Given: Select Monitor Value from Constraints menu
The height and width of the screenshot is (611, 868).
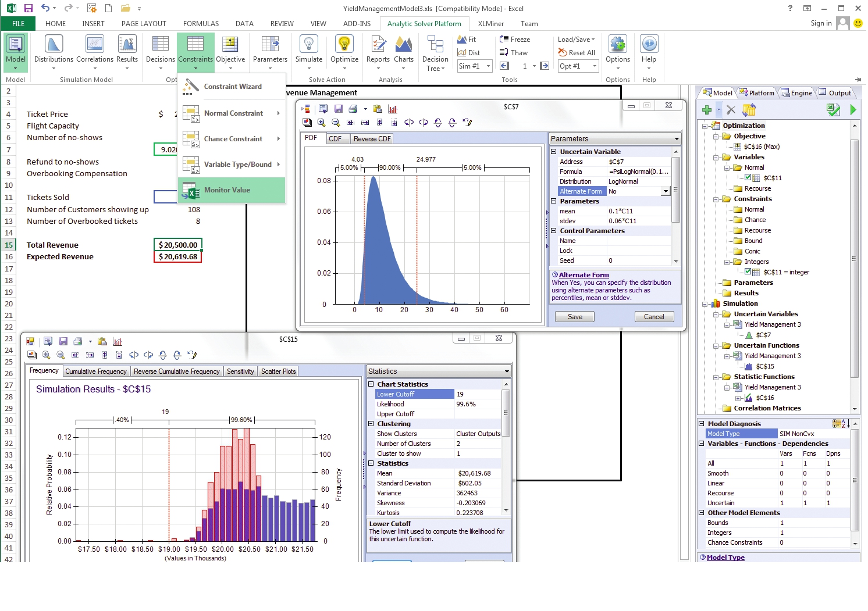Looking at the screenshot, I should pyautogui.click(x=227, y=190).
